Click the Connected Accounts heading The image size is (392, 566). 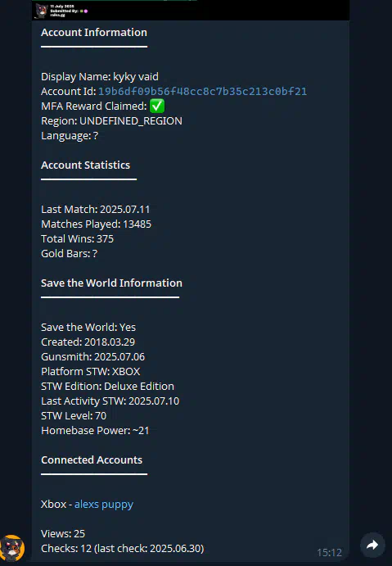pyautogui.click(x=92, y=460)
